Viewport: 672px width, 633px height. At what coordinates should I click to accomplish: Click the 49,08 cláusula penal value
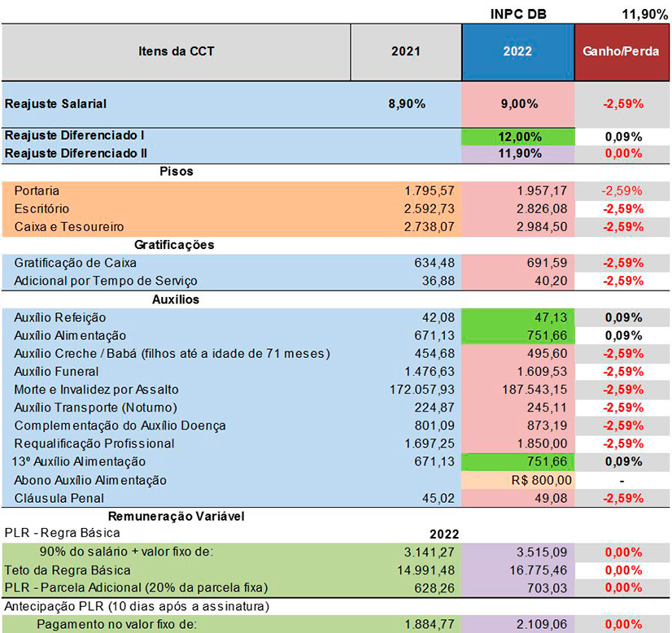551,499
